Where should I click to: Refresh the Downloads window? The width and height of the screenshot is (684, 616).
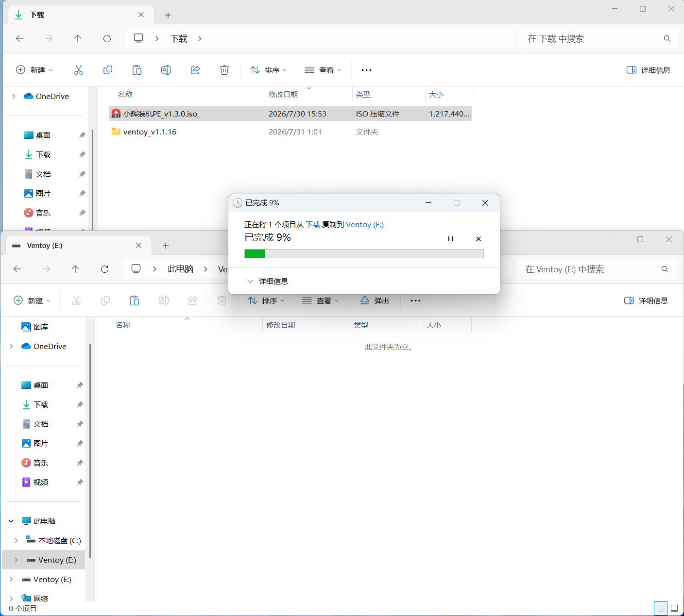107,38
